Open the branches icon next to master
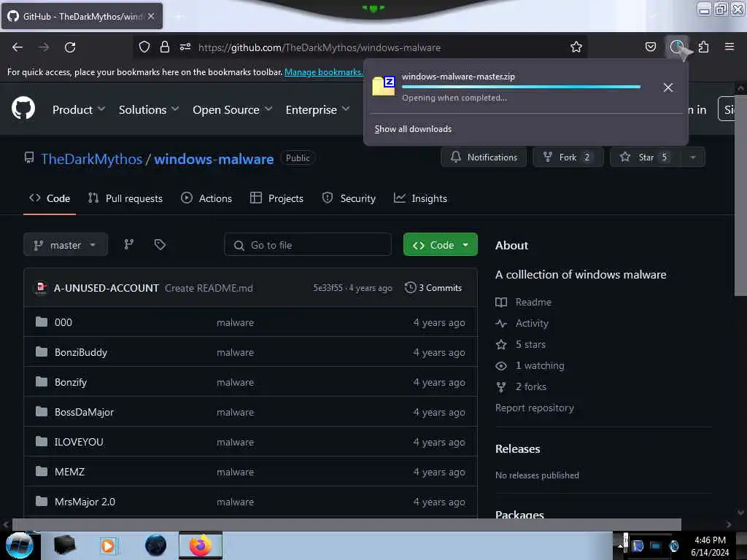The height and width of the screenshot is (560, 747). tap(128, 245)
